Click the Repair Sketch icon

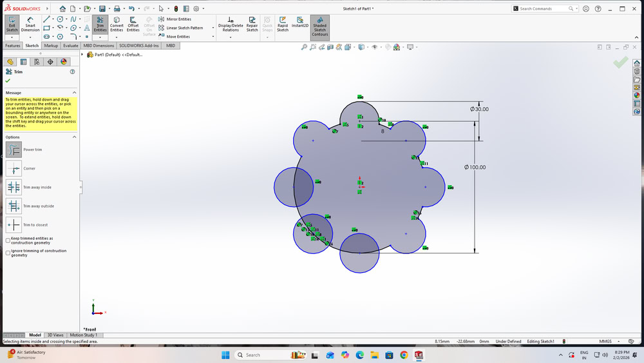(252, 25)
